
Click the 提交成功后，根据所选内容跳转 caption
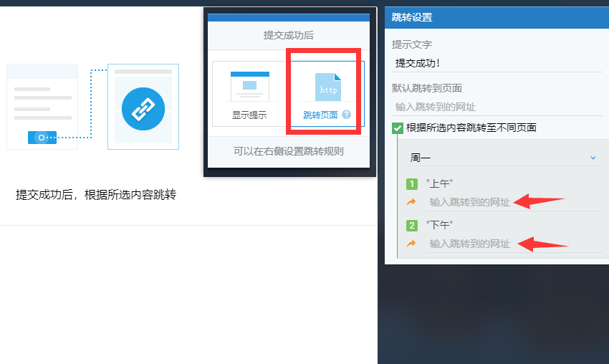96,195
